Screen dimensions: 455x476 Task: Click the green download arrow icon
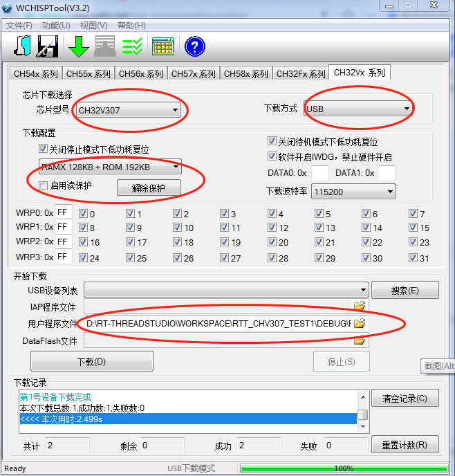click(x=79, y=46)
